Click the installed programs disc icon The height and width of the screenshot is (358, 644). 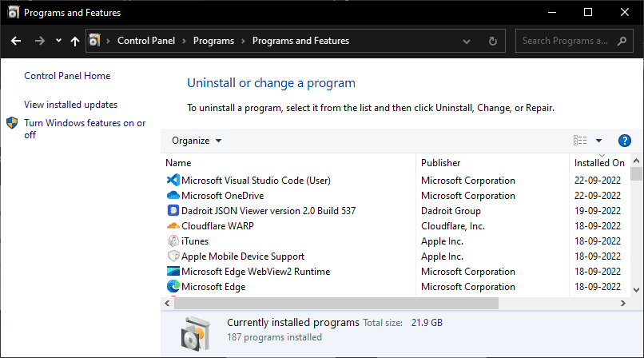pyautogui.click(x=196, y=333)
